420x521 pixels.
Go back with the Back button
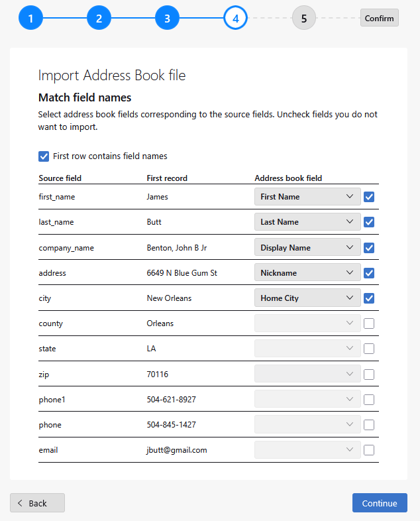tap(37, 503)
